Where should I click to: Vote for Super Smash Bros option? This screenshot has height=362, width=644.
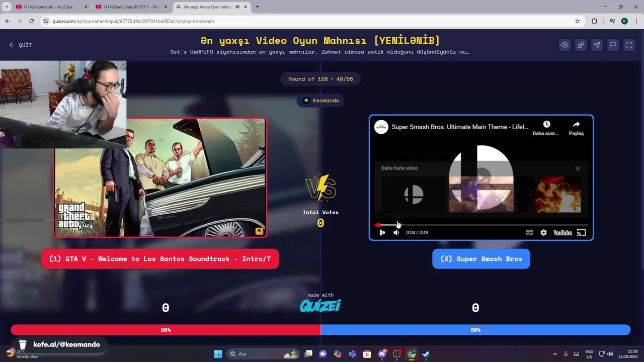pyautogui.click(x=481, y=259)
